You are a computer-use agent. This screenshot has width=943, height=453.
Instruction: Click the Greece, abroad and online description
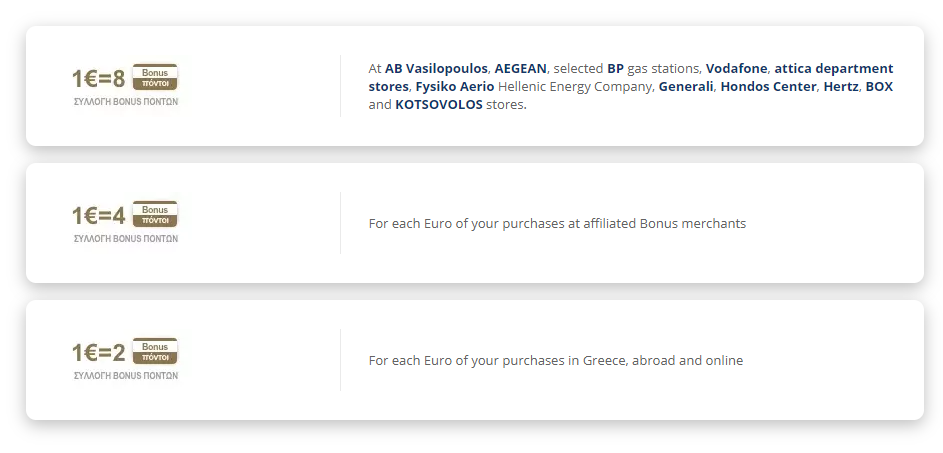click(556, 361)
